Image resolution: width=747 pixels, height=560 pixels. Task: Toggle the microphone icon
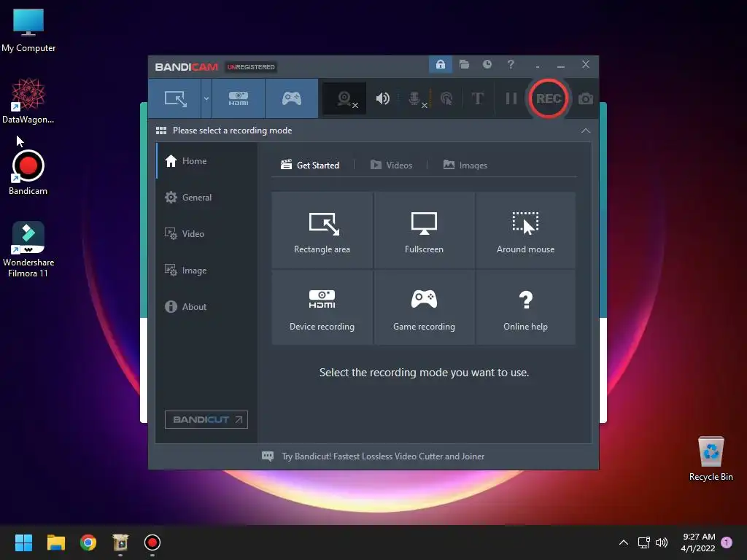[415, 98]
